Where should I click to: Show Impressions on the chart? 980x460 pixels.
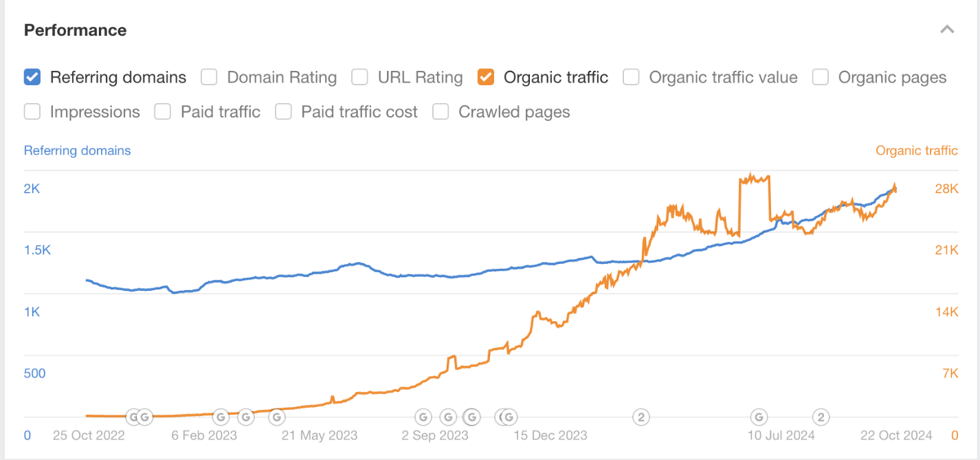click(33, 112)
